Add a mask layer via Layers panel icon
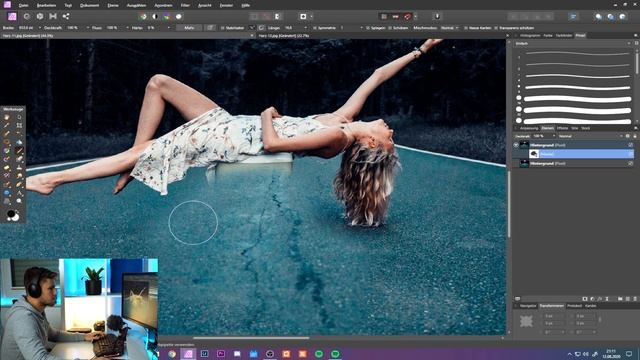Viewport: 640px width, 360px height. (x=585, y=299)
